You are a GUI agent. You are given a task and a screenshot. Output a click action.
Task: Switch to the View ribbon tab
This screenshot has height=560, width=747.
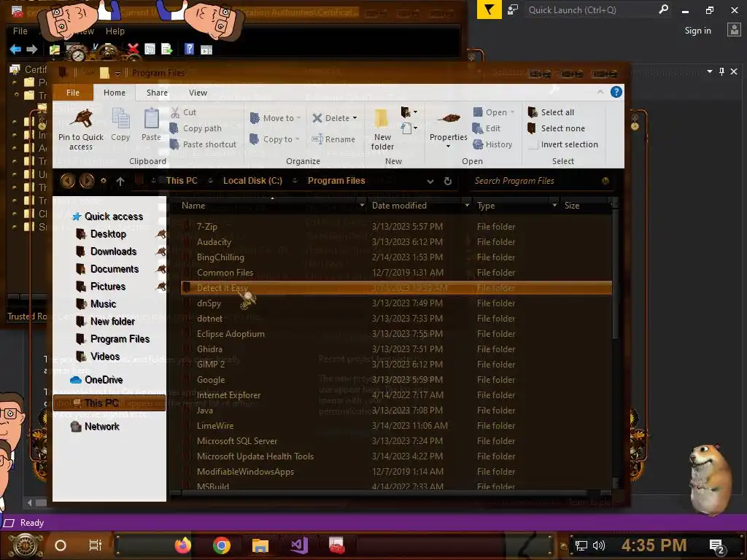coord(198,93)
